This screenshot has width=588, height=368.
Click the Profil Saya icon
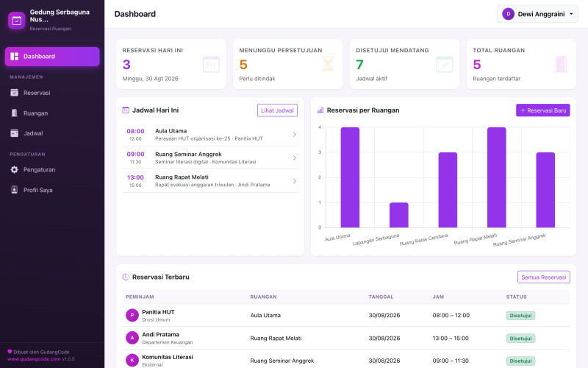click(x=14, y=190)
